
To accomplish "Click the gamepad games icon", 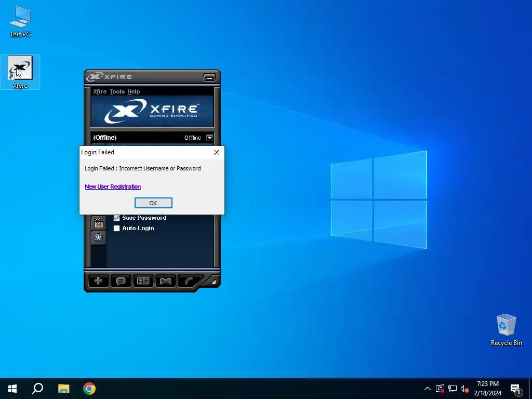I will point(166,281).
